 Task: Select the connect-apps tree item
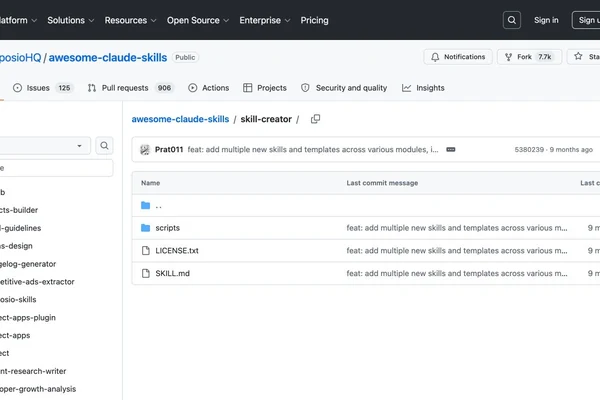15,336
